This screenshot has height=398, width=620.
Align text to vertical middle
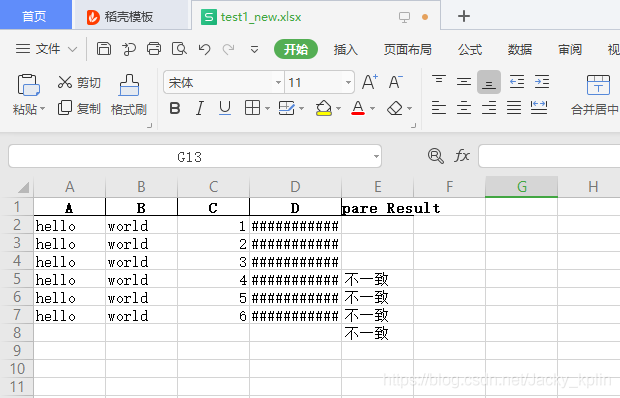(464, 82)
